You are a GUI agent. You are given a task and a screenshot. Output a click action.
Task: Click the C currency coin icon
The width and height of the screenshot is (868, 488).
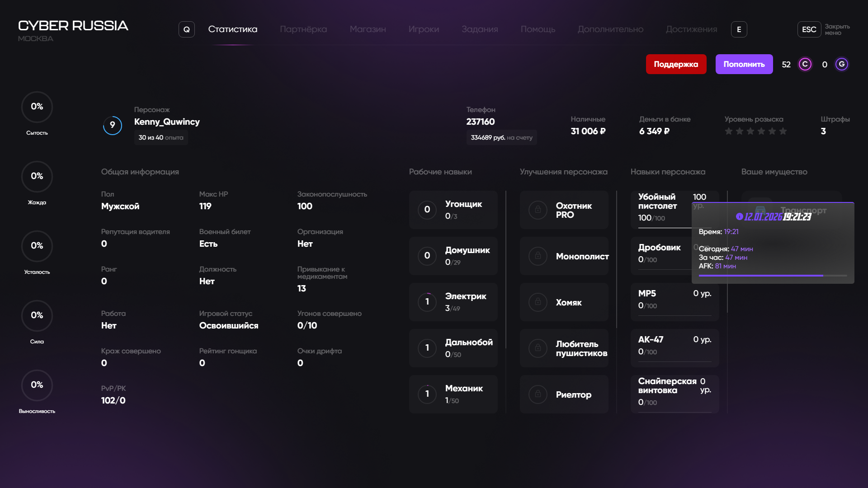click(805, 64)
